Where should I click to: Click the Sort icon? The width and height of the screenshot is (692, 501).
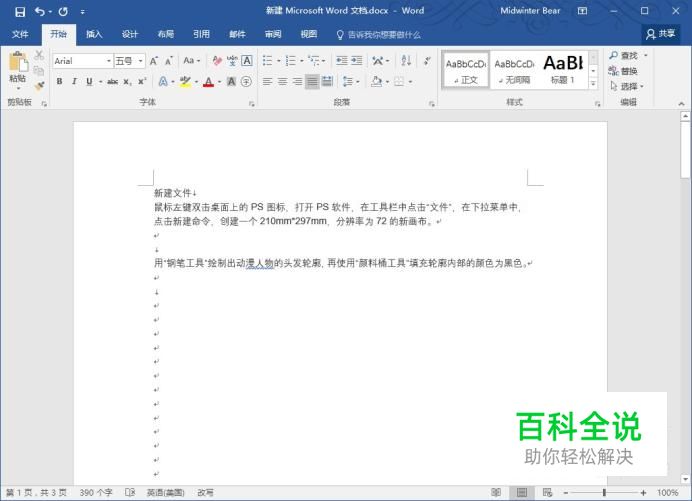click(x=406, y=60)
